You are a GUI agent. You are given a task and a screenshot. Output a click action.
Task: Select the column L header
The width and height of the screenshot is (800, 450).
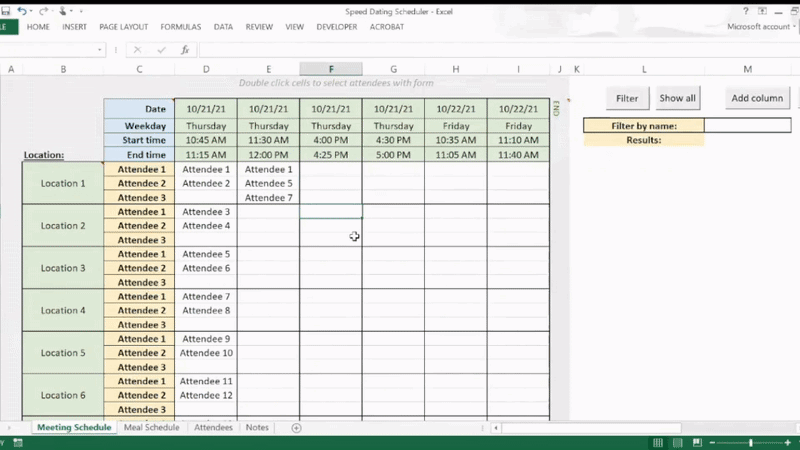[644, 69]
